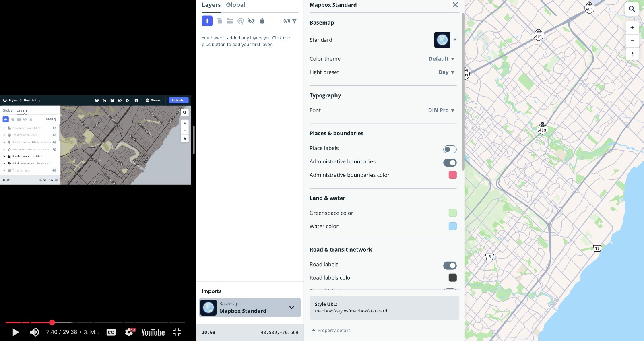Click the blue add layer plus button
644x341 pixels.
click(x=207, y=21)
